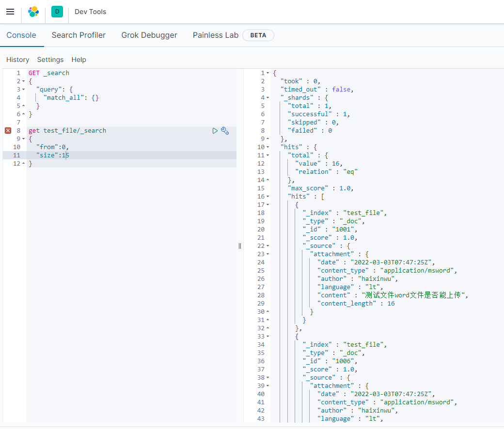Click the "author" : "haixinwu" line 26
Viewport: 504px width, 430px height.
(x=358, y=279)
